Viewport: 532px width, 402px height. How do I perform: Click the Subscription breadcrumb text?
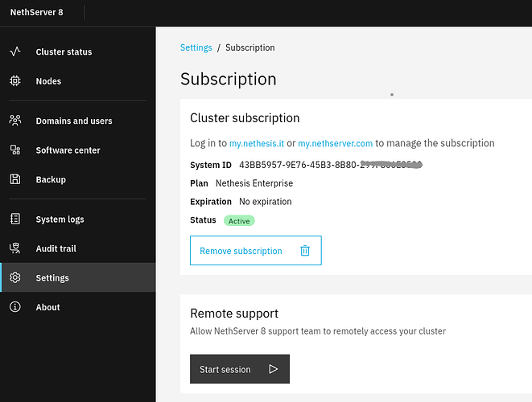250,47
